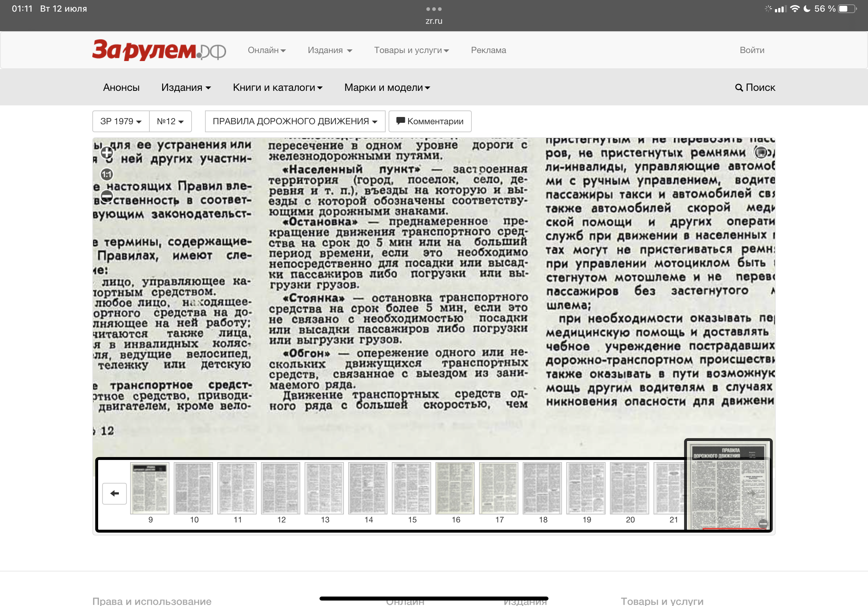The width and height of the screenshot is (868, 606).
Task: Select page 21 thumbnail
Action: click(670, 488)
